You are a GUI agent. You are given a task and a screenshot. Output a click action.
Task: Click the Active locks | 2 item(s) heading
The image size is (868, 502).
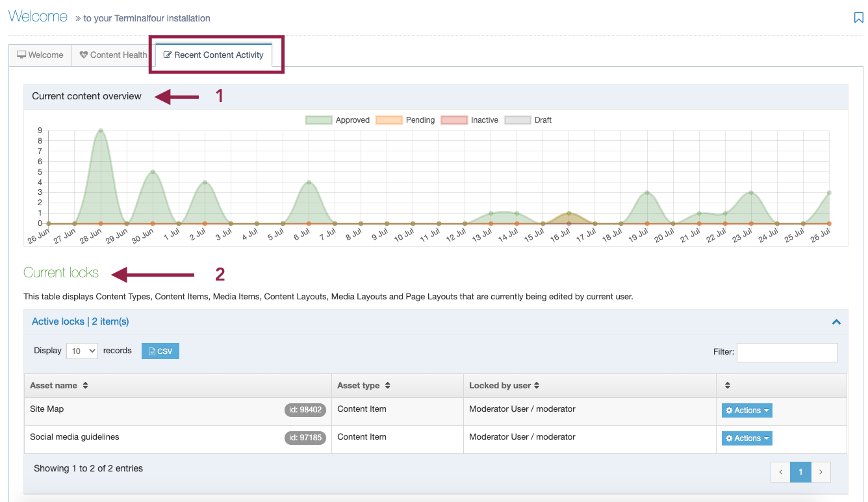pos(81,321)
